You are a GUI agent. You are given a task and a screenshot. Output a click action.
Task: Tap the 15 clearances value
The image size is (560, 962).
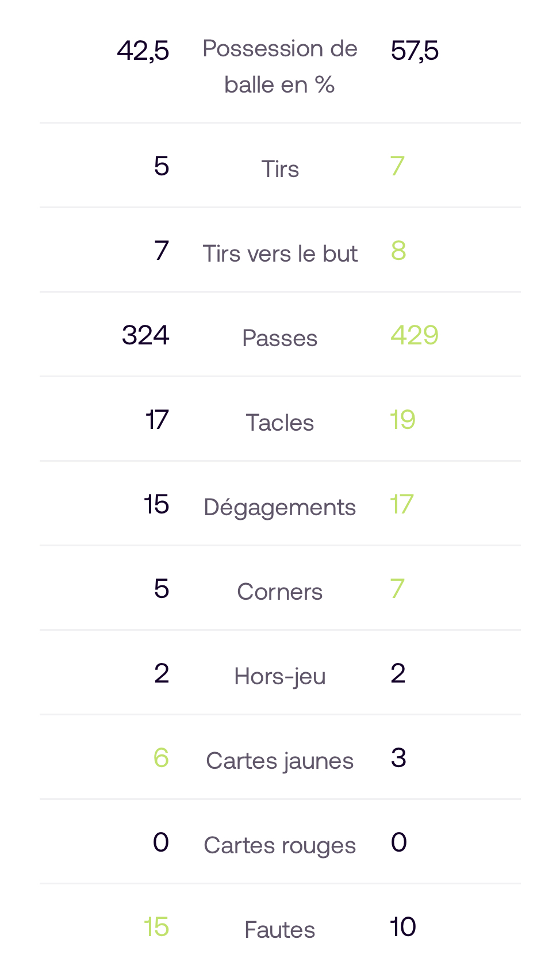(x=156, y=504)
